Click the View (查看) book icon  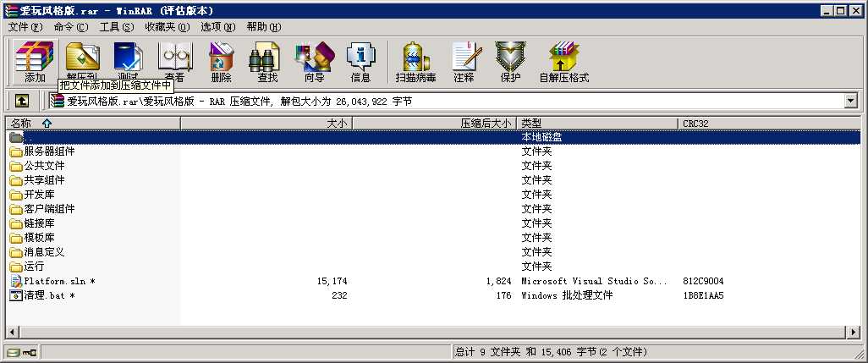tap(175, 57)
